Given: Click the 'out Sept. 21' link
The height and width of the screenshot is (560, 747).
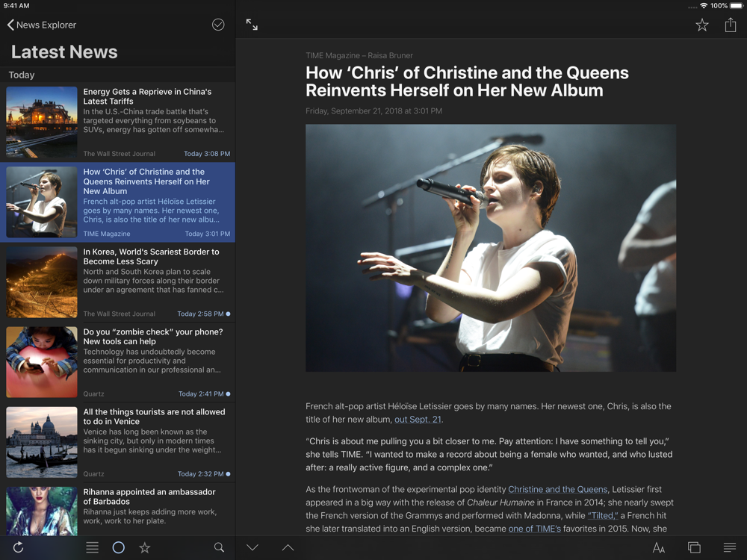Looking at the screenshot, I should click(418, 420).
